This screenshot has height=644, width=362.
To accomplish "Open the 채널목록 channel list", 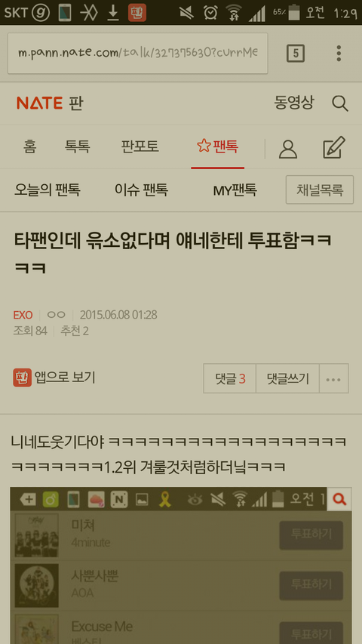I will tap(320, 190).
